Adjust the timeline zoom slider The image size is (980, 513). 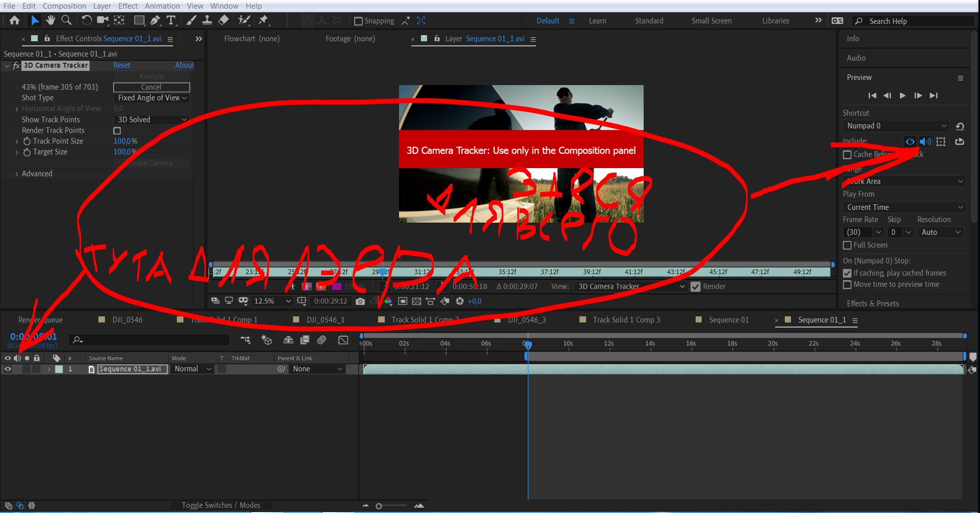coord(379,506)
